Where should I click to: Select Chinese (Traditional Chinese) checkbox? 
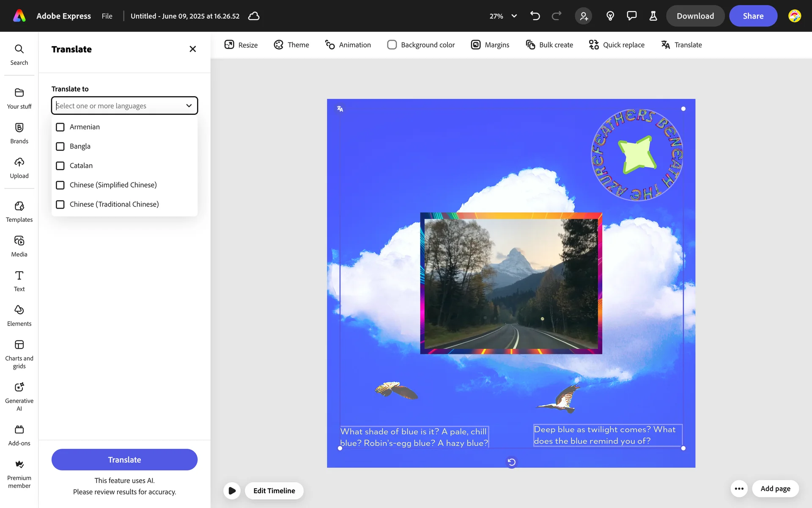click(x=60, y=204)
